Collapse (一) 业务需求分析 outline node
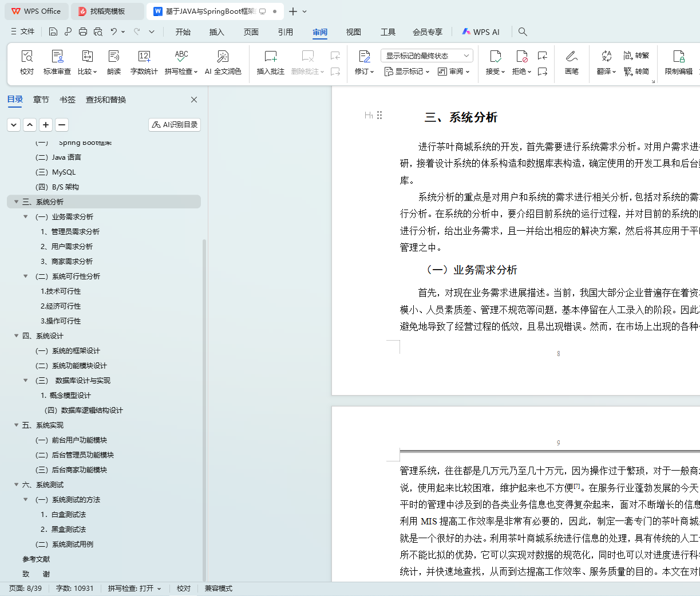700x596 pixels. pos(26,216)
